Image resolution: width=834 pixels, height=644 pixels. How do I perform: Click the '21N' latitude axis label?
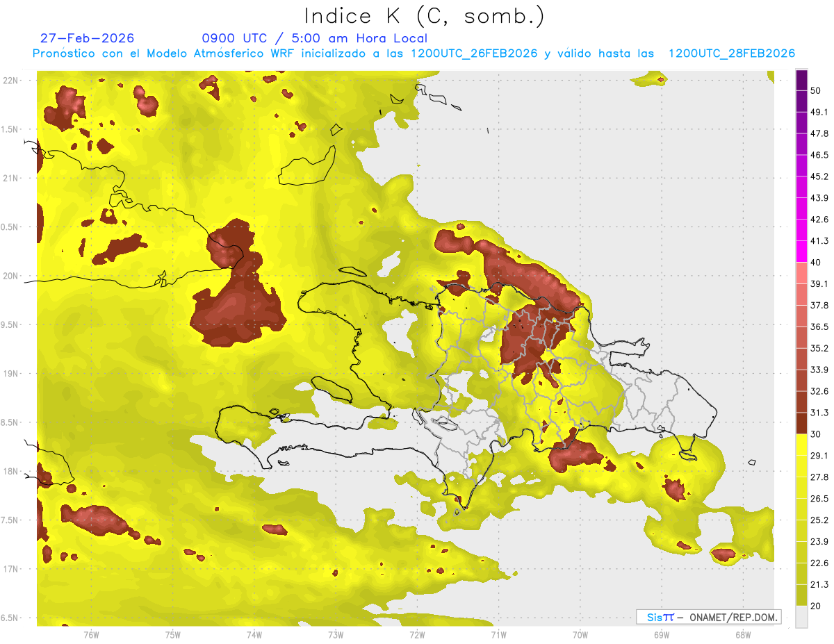(12, 178)
